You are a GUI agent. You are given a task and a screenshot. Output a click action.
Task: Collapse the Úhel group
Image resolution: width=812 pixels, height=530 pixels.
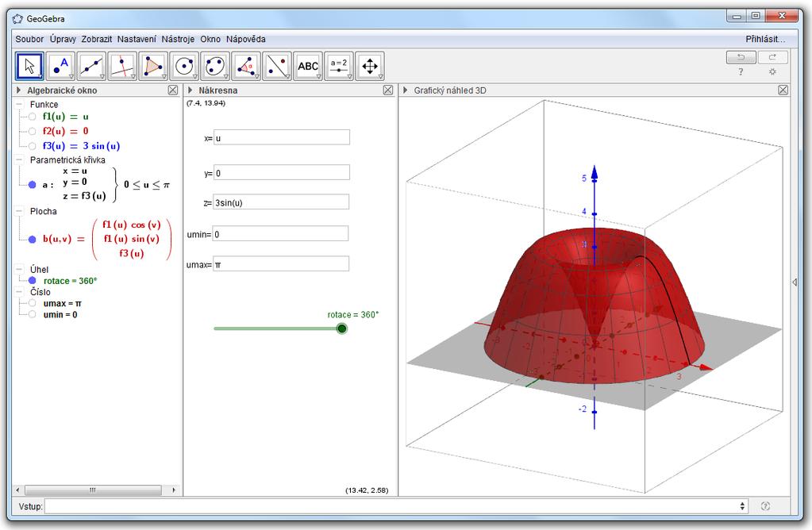(19, 269)
